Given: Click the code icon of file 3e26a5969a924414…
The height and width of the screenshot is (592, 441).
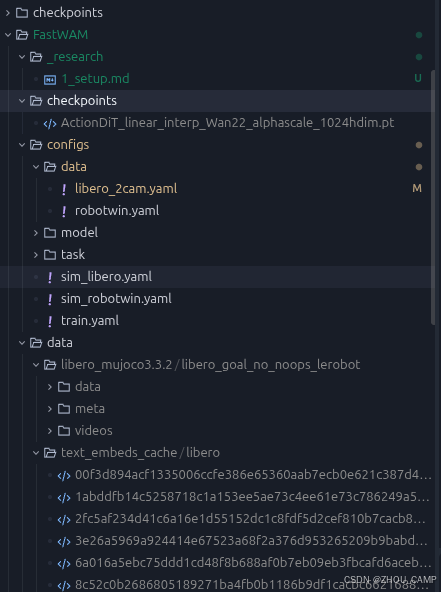Looking at the screenshot, I should coord(64,541).
